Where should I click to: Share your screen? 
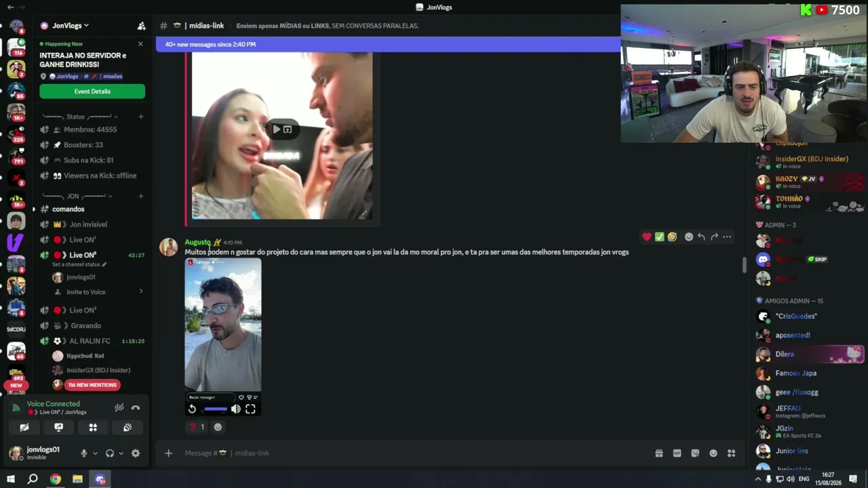click(x=58, y=428)
